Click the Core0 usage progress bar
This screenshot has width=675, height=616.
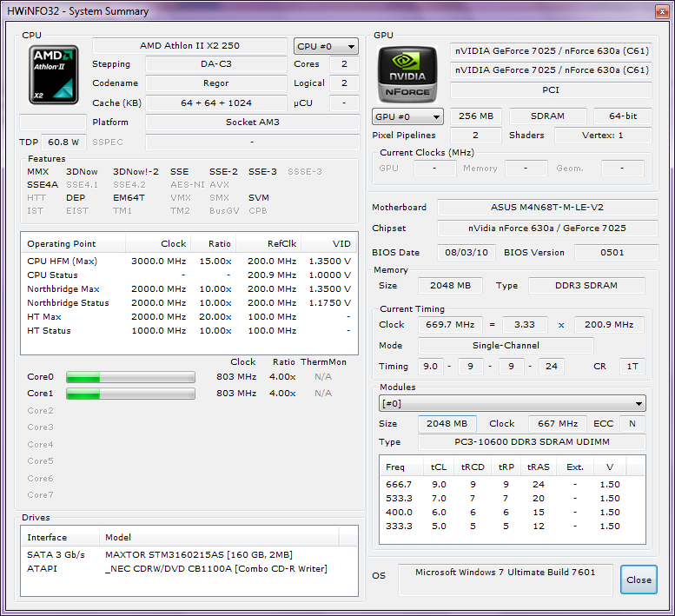tap(130, 378)
